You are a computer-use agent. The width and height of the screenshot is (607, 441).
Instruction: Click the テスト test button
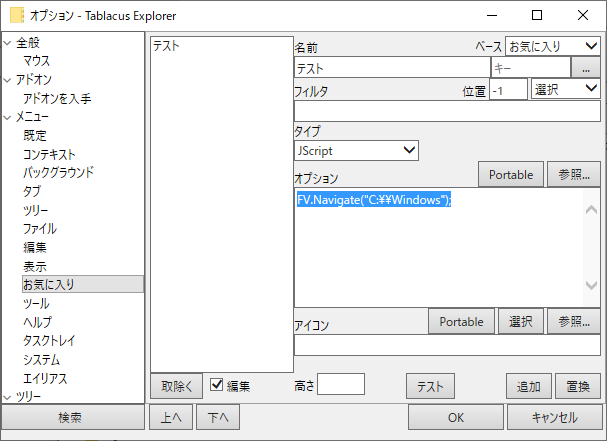(430, 386)
